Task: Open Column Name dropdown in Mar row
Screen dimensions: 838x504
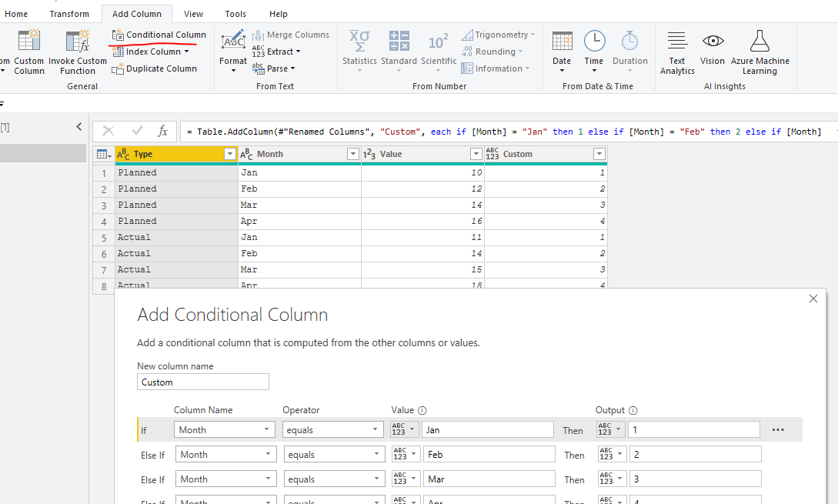Action: (x=226, y=479)
